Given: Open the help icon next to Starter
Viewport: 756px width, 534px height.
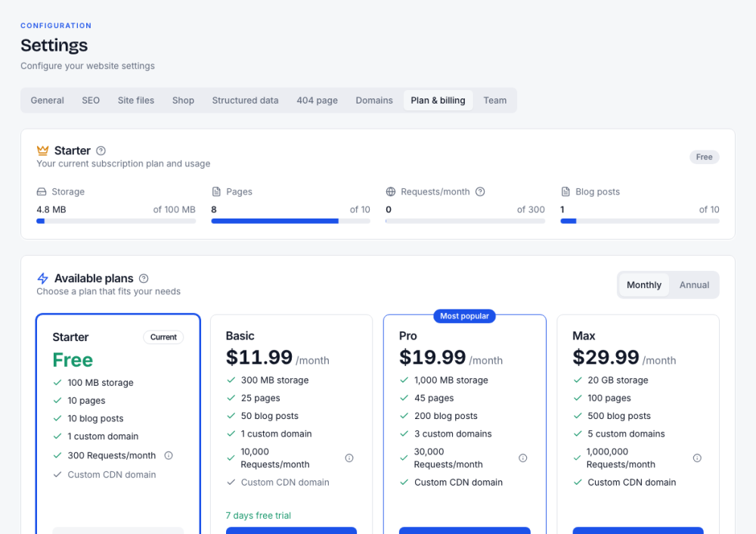Looking at the screenshot, I should [101, 151].
